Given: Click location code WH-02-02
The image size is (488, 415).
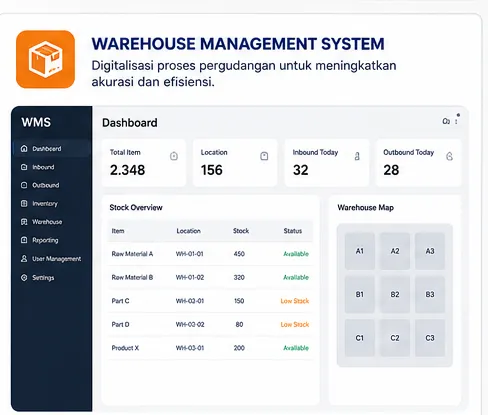Looking at the screenshot, I should click(190, 324).
